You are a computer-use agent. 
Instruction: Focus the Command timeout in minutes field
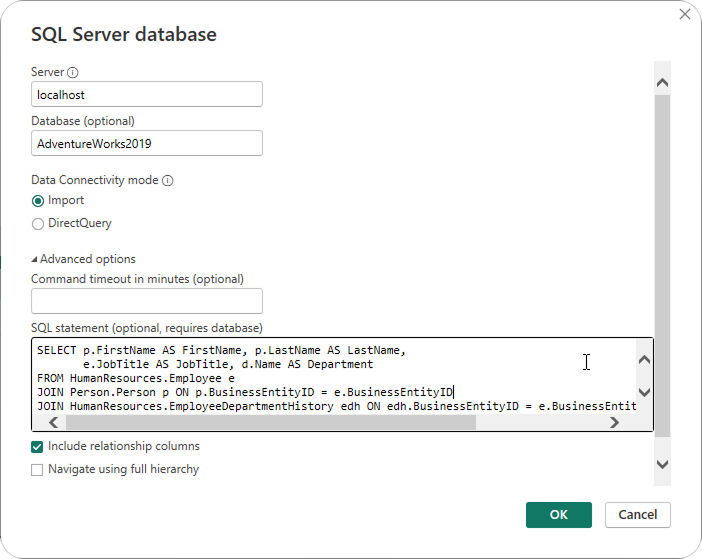click(x=147, y=301)
